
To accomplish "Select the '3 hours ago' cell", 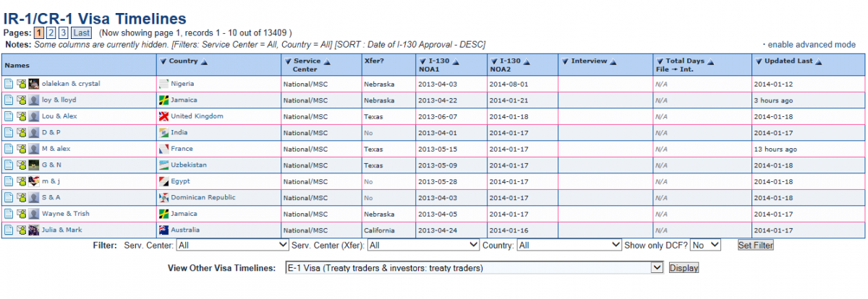I will tap(808, 100).
